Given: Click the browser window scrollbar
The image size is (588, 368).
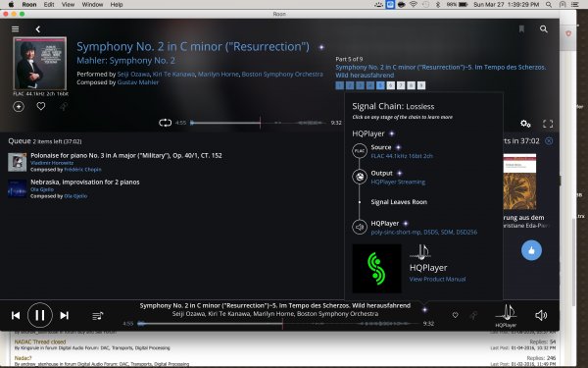Looking at the screenshot, I should click(573, 263).
